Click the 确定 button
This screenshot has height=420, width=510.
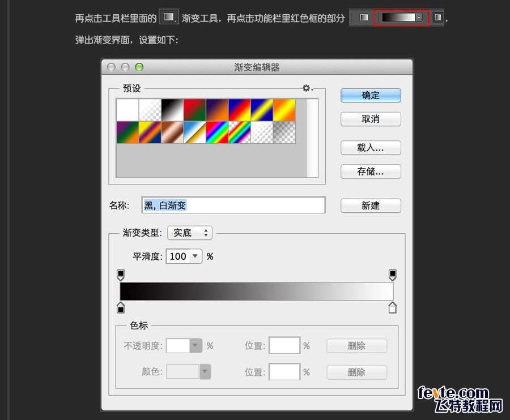point(371,95)
